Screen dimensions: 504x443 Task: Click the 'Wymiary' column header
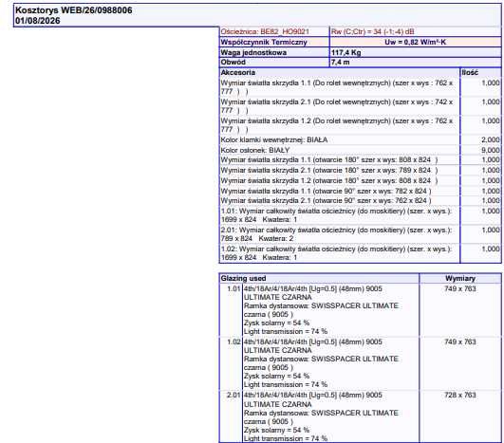[460, 278]
